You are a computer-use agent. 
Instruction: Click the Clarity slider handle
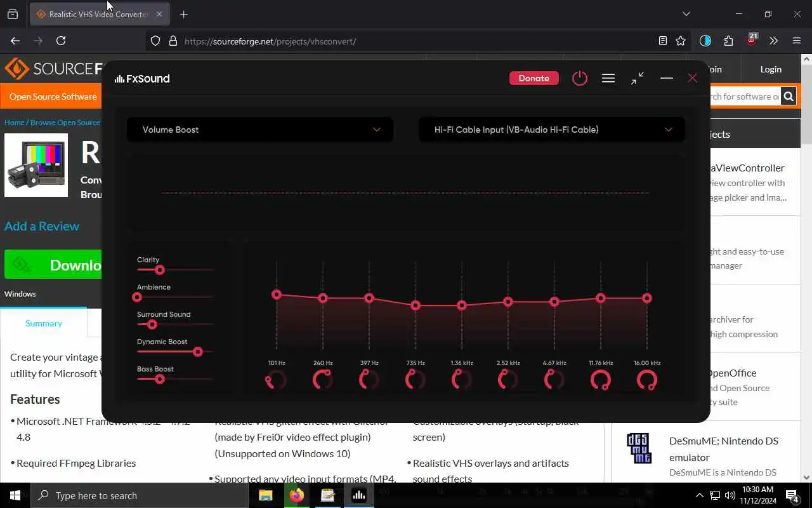[160, 270]
